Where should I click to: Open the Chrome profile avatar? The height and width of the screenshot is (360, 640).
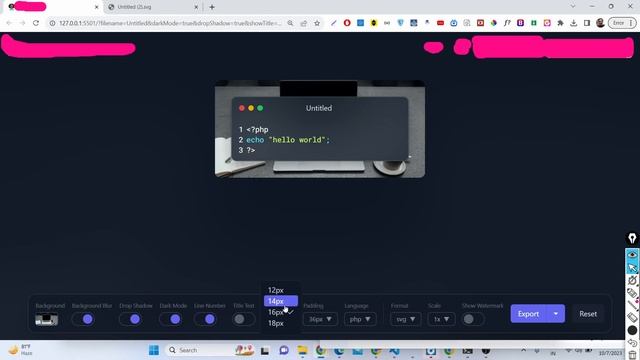[x=600, y=23]
